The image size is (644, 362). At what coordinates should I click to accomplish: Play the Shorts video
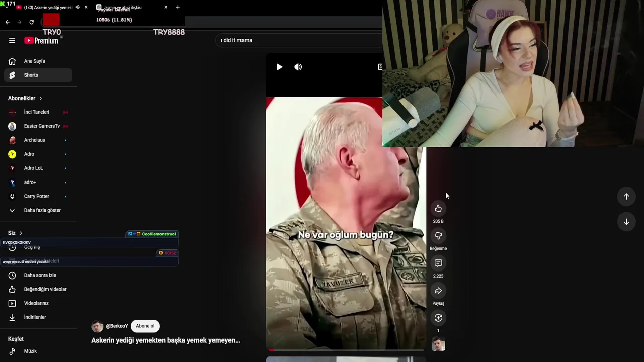tap(279, 67)
